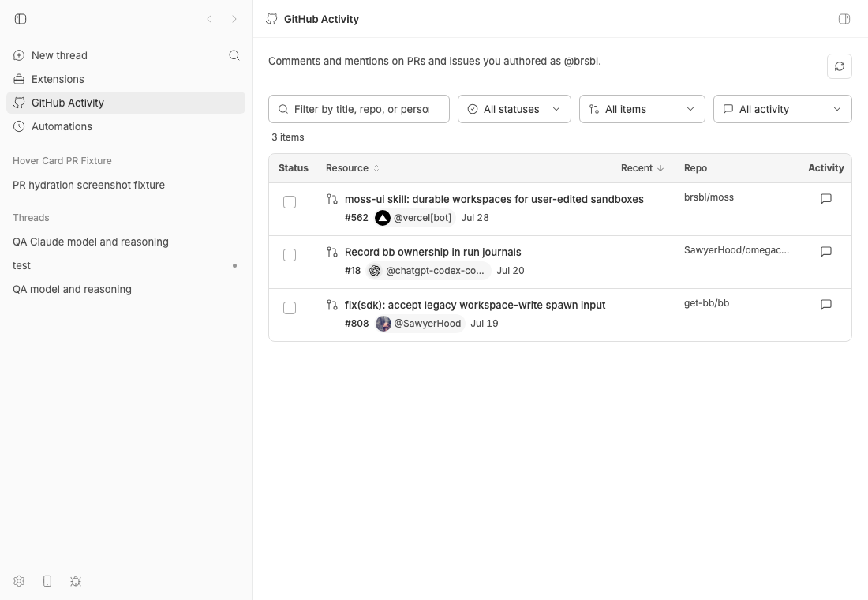Go back with the left arrow
The height and width of the screenshot is (600, 868).
209,19
